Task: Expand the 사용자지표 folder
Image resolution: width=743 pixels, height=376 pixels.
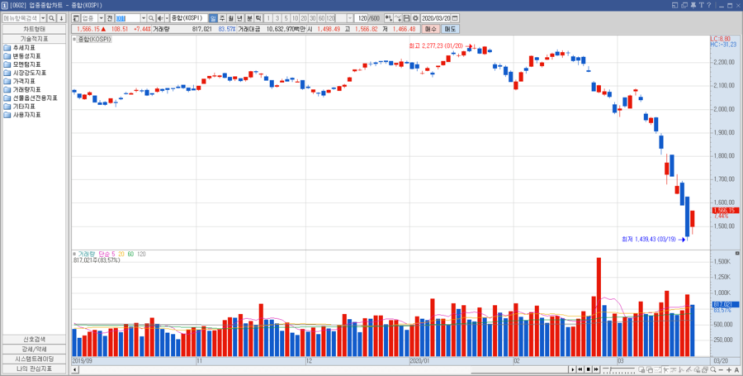Action: tap(22, 115)
